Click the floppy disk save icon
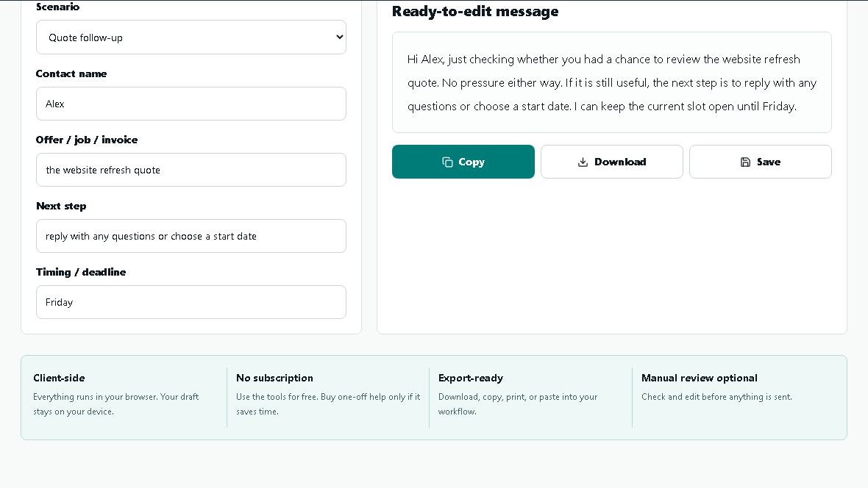This screenshot has height=488, width=868. point(746,162)
